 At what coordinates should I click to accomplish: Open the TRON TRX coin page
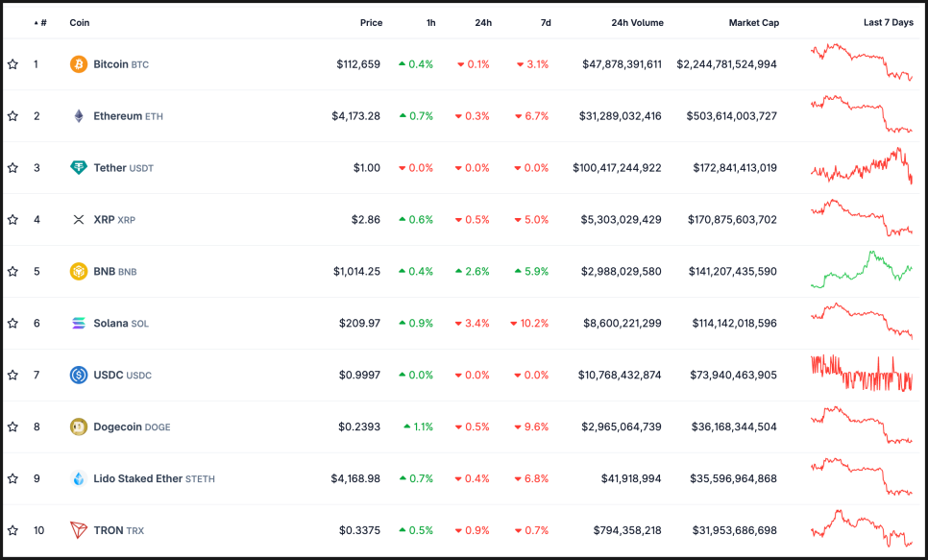(x=119, y=530)
